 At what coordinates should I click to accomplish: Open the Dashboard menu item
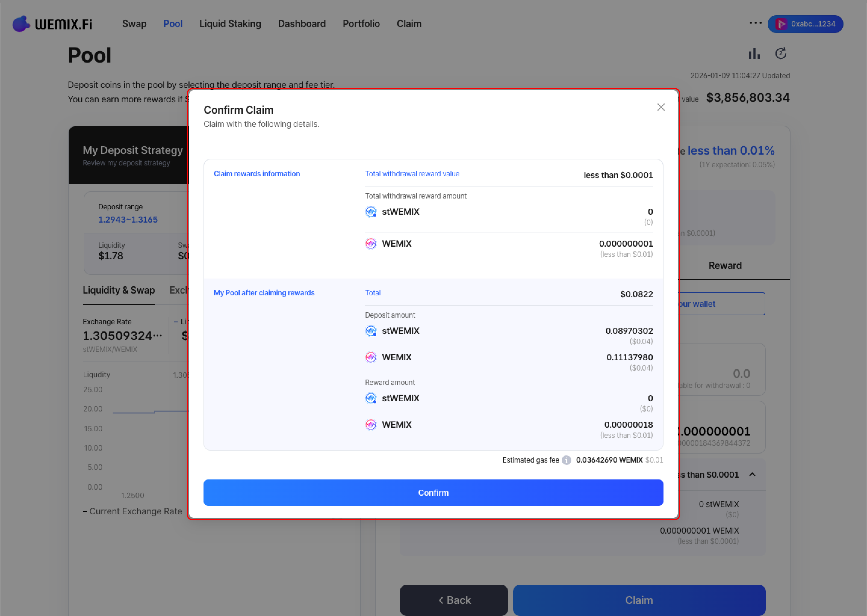pos(302,24)
